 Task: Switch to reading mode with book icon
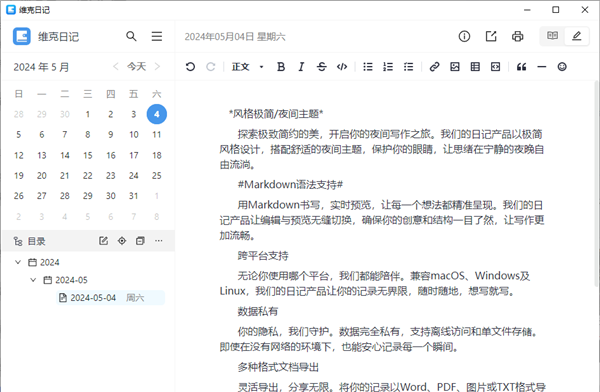click(x=552, y=36)
